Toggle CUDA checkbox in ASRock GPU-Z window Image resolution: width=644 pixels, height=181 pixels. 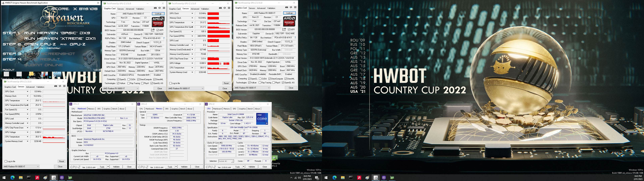pyautogui.click(x=129, y=79)
